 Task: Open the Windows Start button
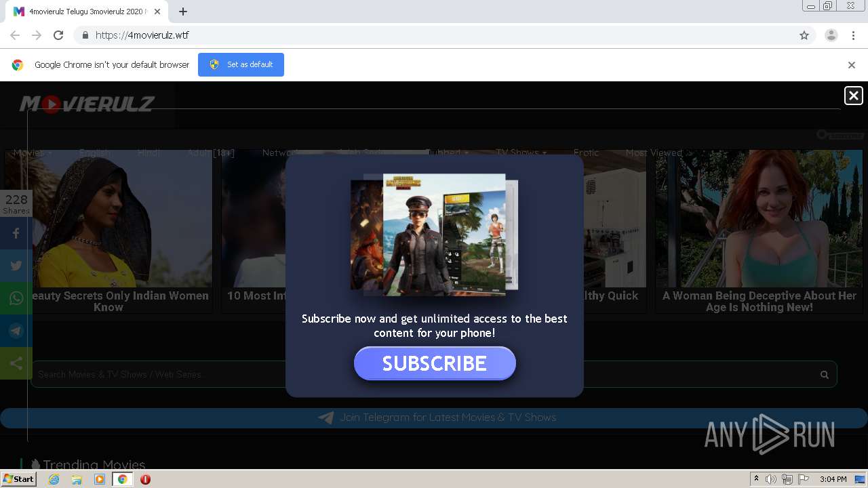click(x=19, y=479)
